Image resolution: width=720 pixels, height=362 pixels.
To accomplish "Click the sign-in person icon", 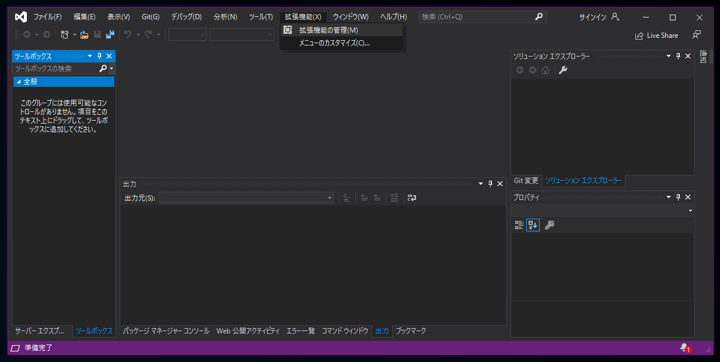I will coord(615,17).
